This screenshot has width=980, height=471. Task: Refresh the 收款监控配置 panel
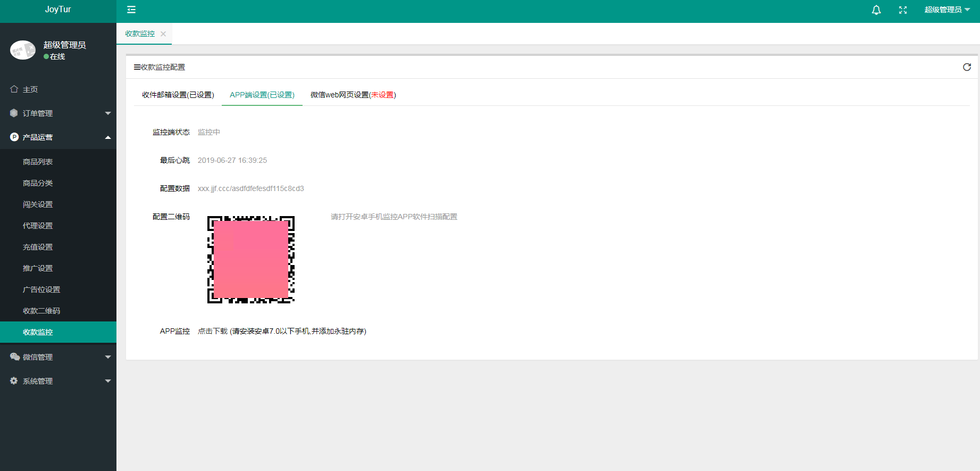pos(967,67)
